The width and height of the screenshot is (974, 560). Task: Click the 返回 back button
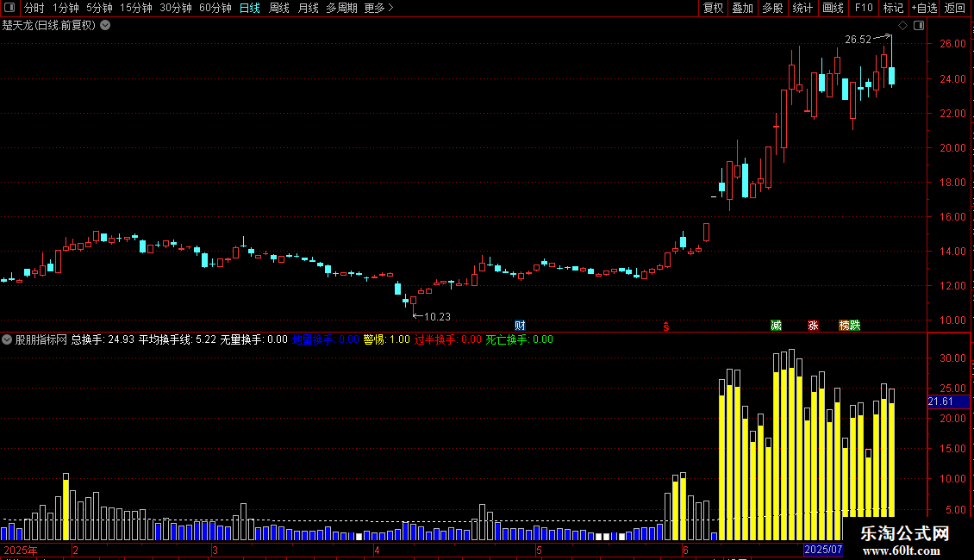(x=955, y=8)
